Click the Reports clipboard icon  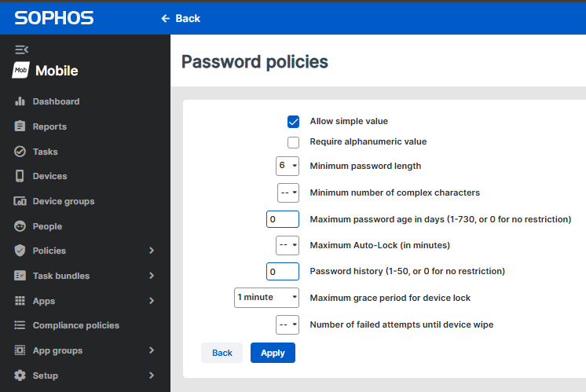pos(20,126)
